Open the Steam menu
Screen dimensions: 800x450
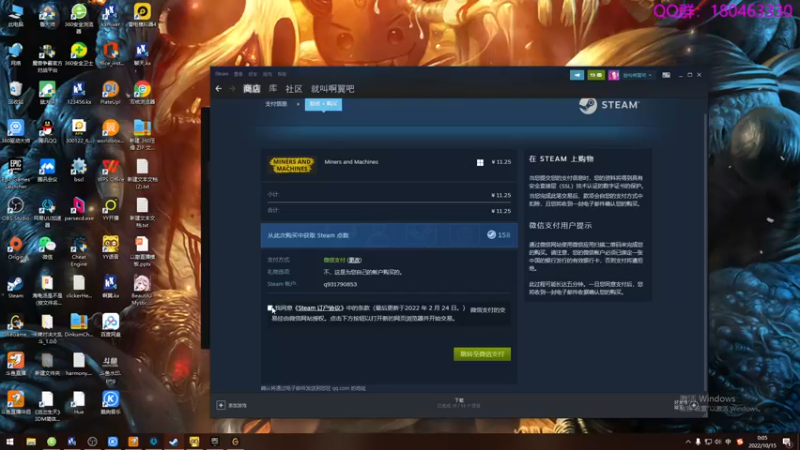[221, 74]
